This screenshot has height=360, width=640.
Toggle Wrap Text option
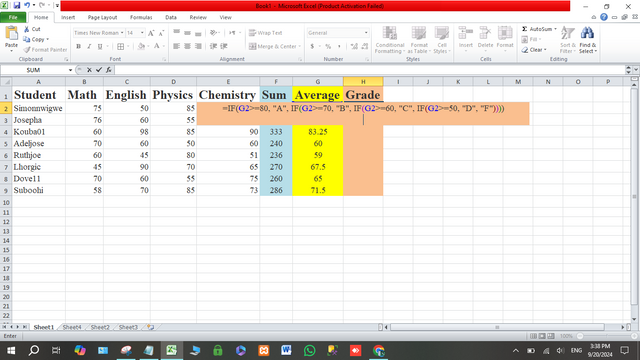[265, 33]
